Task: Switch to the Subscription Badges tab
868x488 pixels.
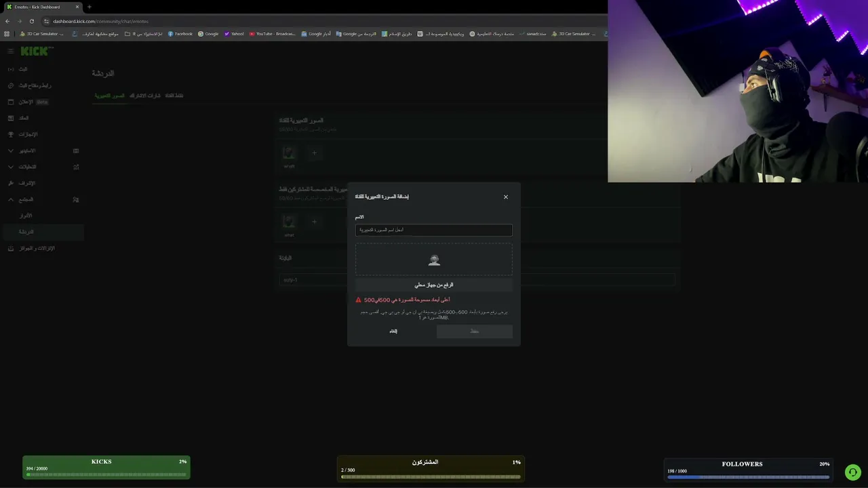Action: point(145,96)
